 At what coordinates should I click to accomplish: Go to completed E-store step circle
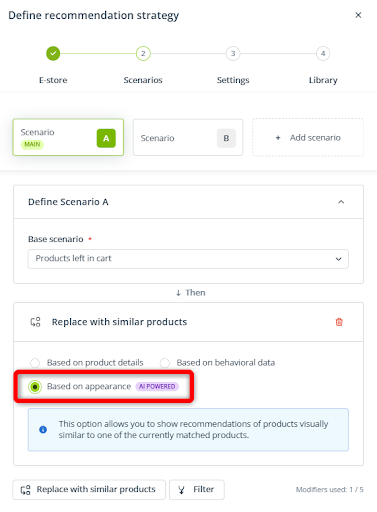coord(53,53)
